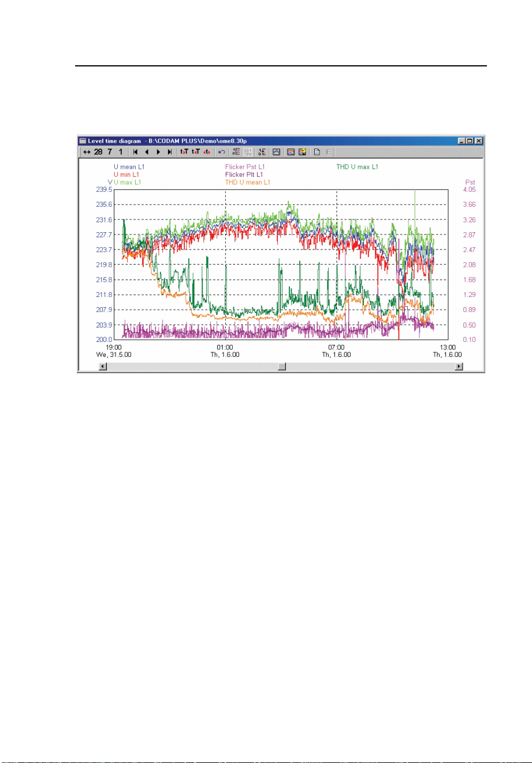Jump to last record with skip-to-end icon

(x=170, y=152)
